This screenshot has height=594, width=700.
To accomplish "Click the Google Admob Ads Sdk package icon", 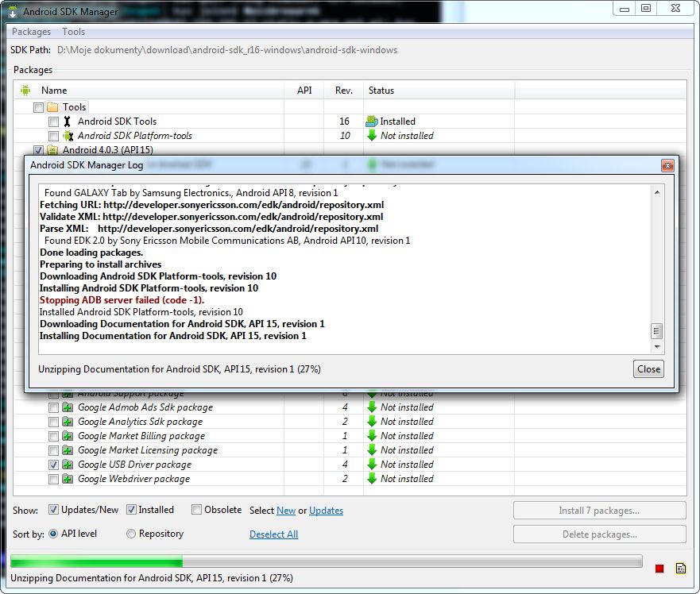I will pyautogui.click(x=68, y=407).
